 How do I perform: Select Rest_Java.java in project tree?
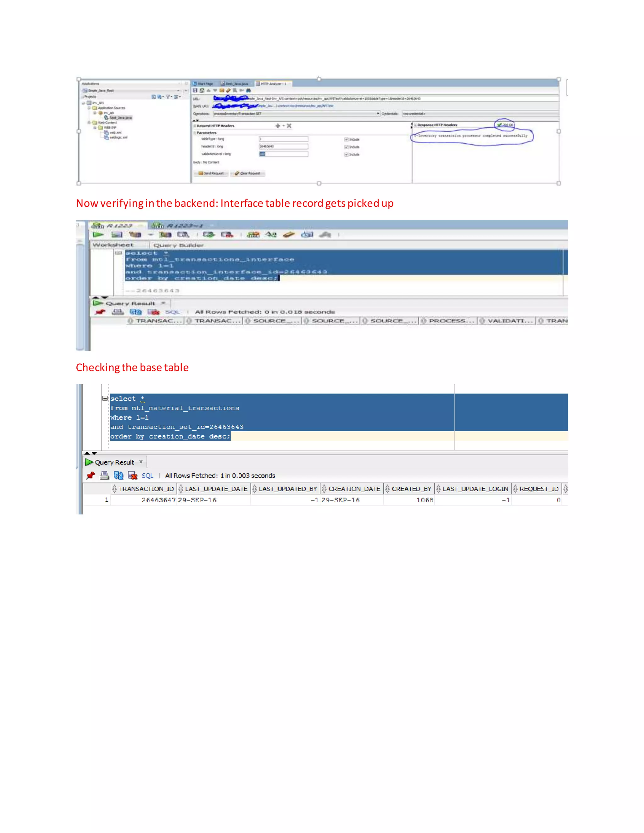[118, 118]
